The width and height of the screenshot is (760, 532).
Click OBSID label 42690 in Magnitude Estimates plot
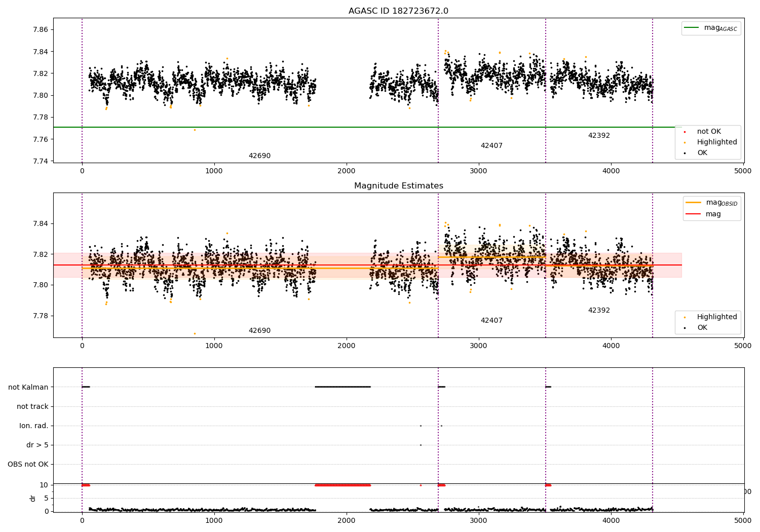(259, 331)
